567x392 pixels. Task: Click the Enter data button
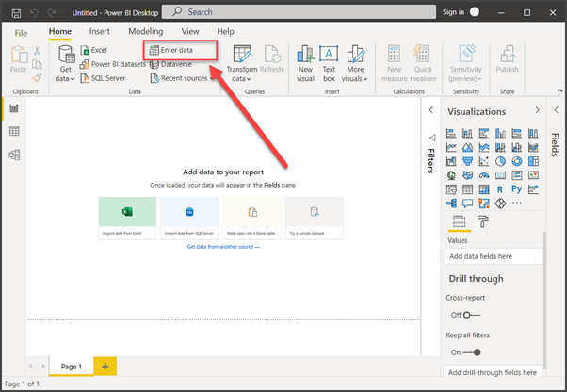click(181, 50)
